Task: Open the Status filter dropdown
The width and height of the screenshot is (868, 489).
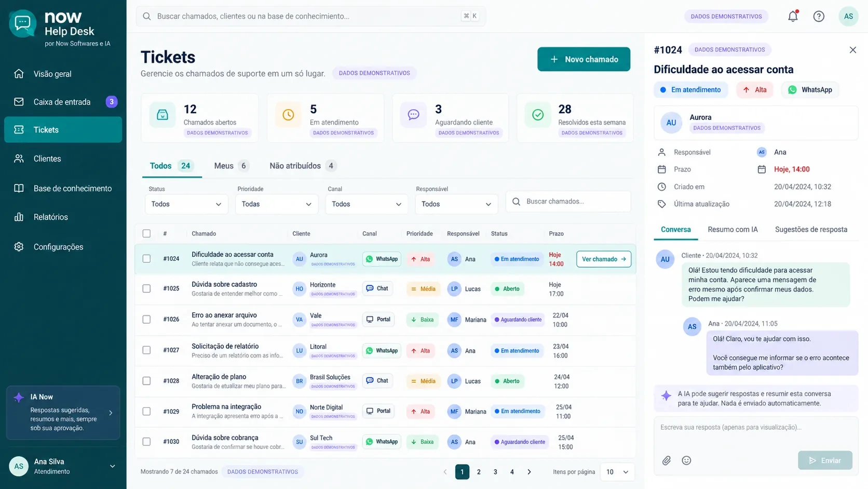Action: [x=186, y=204]
